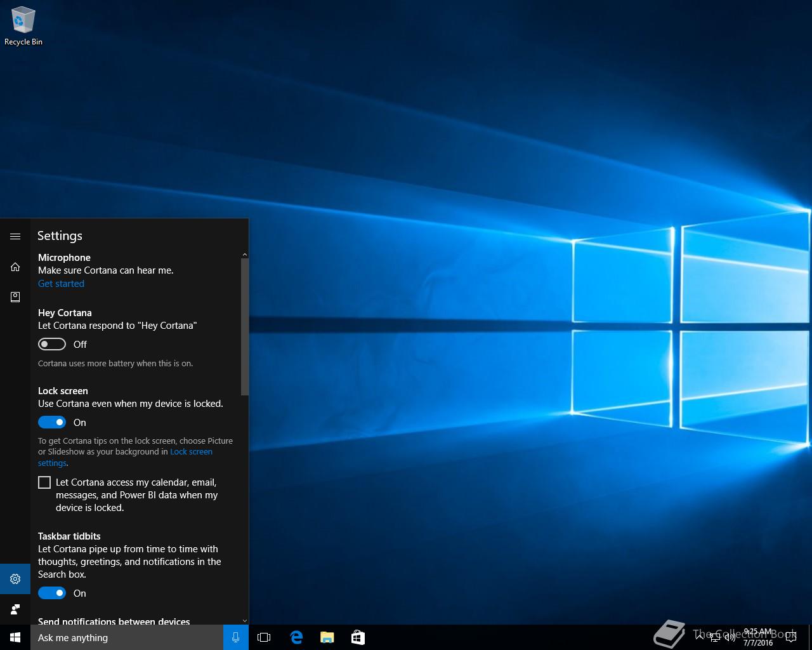The height and width of the screenshot is (650, 812).
Task: Open the Windows Store from taskbar
Action: tap(358, 637)
